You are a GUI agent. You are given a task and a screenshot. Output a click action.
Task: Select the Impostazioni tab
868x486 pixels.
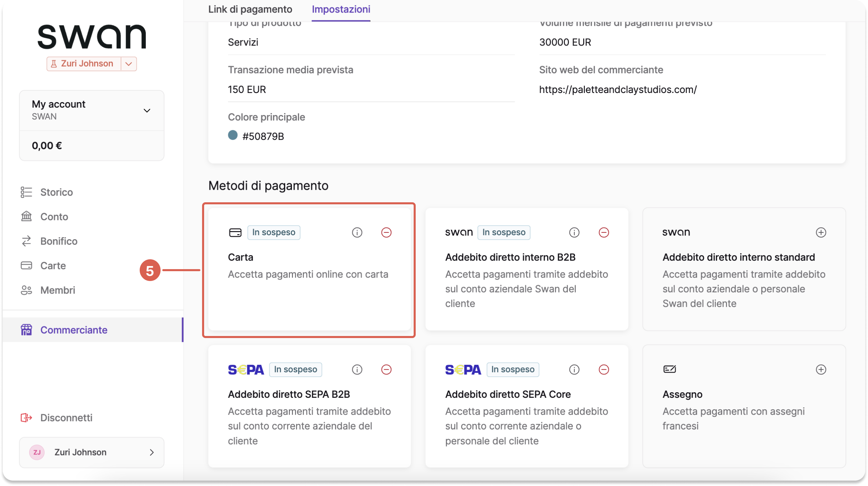click(x=341, y=9)
